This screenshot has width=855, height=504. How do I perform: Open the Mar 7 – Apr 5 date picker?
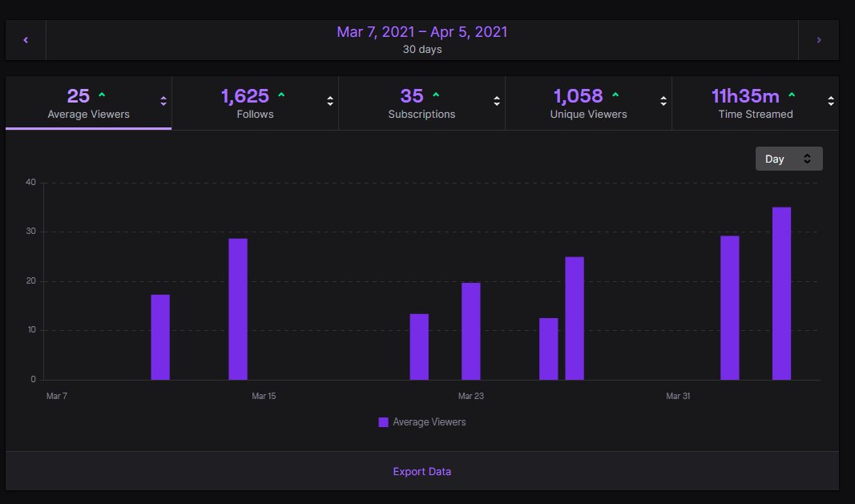tap(421, 39)
